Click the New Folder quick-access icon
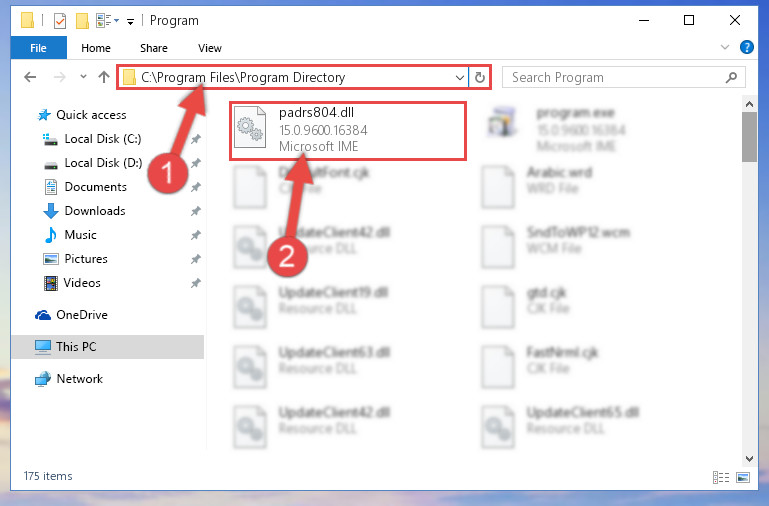 click(x=82, y=21)
